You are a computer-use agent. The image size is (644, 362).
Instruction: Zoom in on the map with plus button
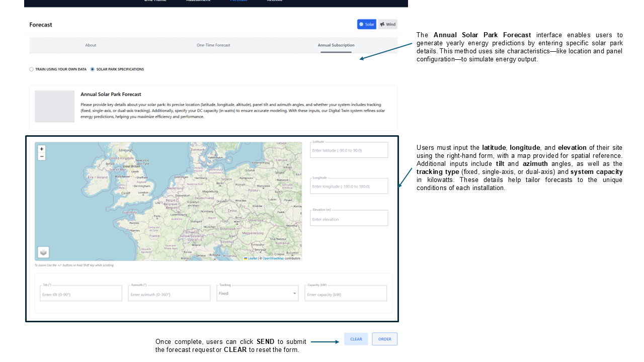42,149
